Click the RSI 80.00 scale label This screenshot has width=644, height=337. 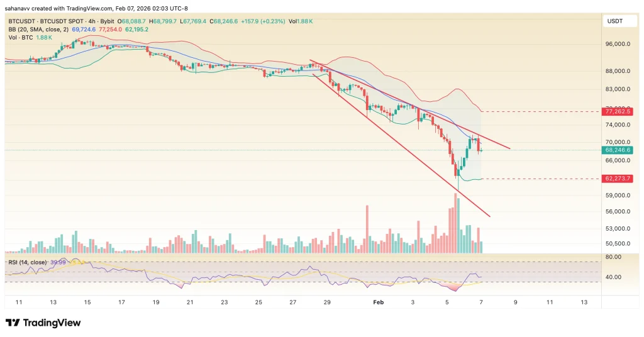(614, 257)
